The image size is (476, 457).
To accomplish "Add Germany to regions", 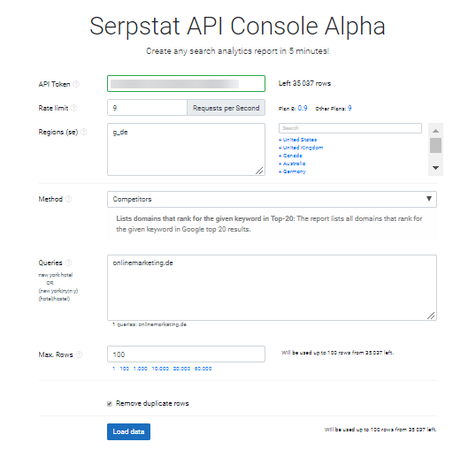I will [292, 171].
